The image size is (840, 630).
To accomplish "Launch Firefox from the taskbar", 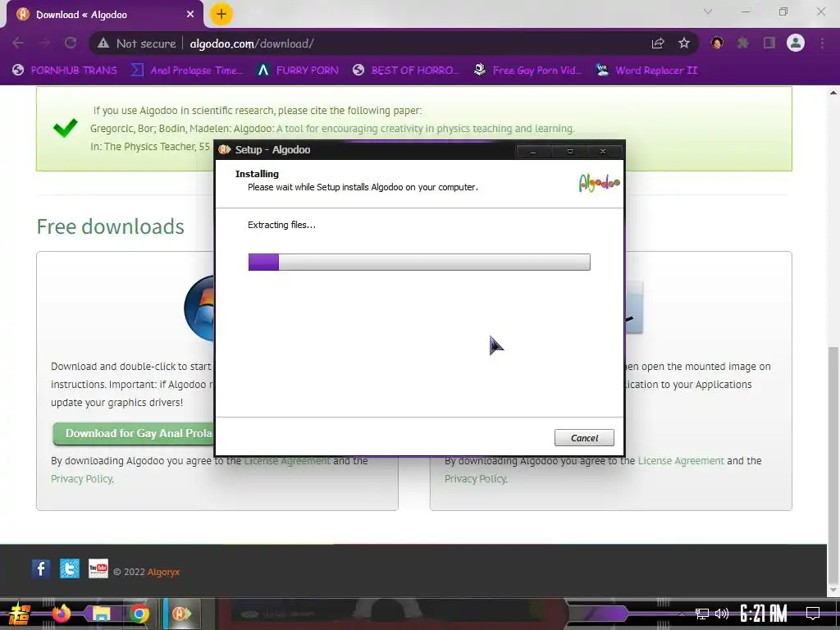I will point(61,614).
